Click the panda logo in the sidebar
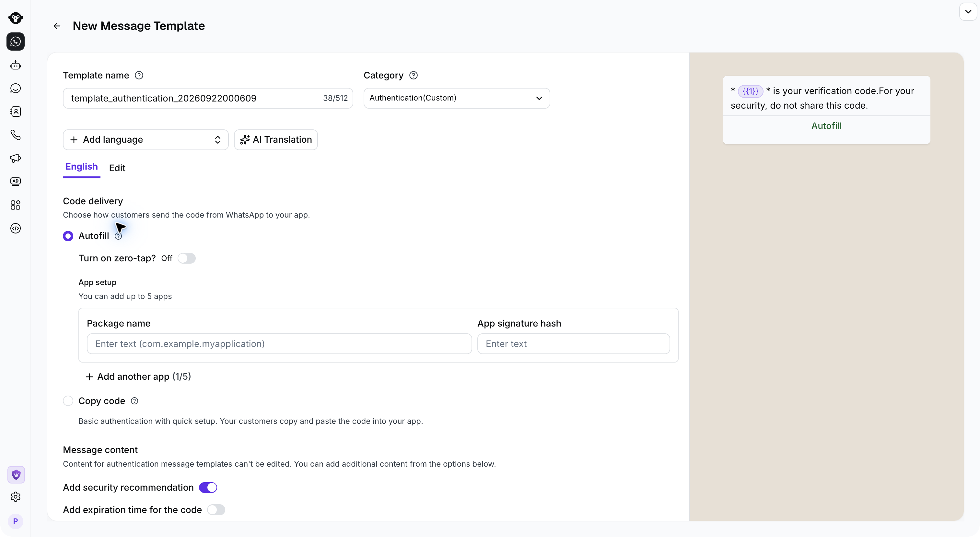 click(16, 18)
